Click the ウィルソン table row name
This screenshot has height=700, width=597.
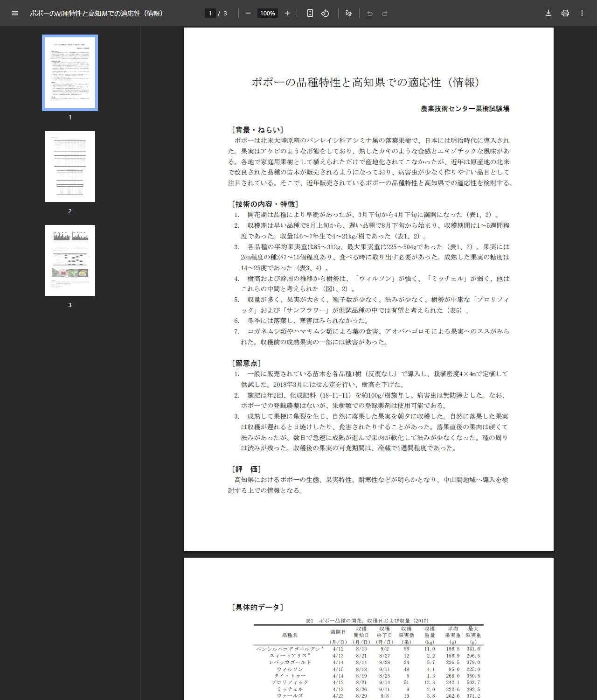290,669
